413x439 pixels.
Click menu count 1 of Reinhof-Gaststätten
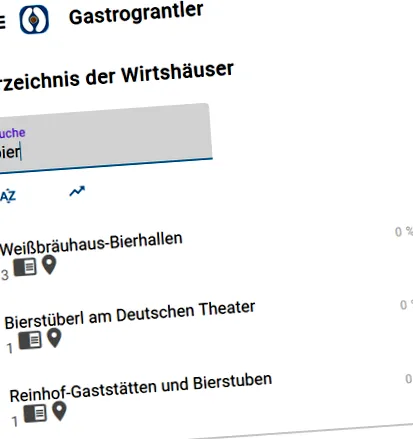[15, 422]
